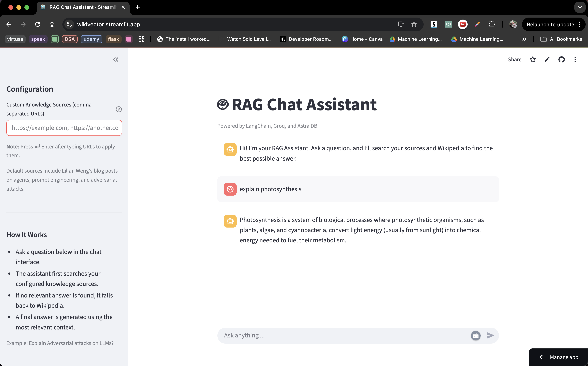The width and height of the screenshot is (588, 366).
Task: Click the explain photosynthesis message text
Action: (x=270, y=189)
